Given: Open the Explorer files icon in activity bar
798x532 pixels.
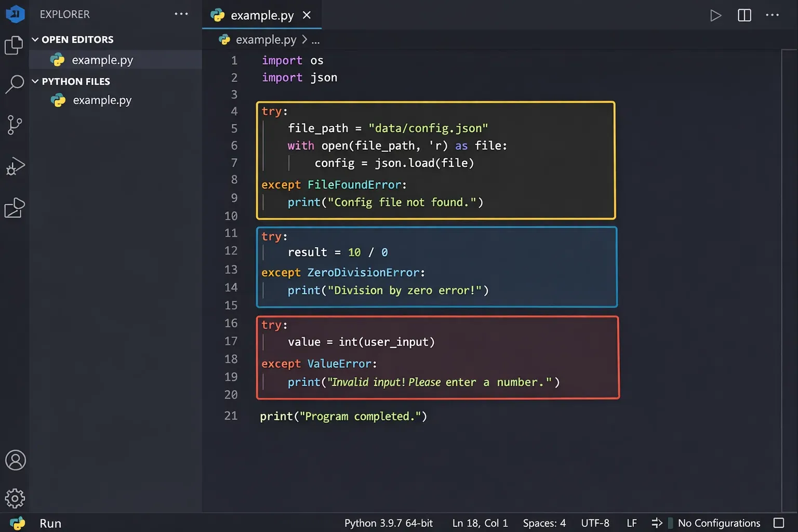Looking at the screenshot, I should click(x=14, y=46).
